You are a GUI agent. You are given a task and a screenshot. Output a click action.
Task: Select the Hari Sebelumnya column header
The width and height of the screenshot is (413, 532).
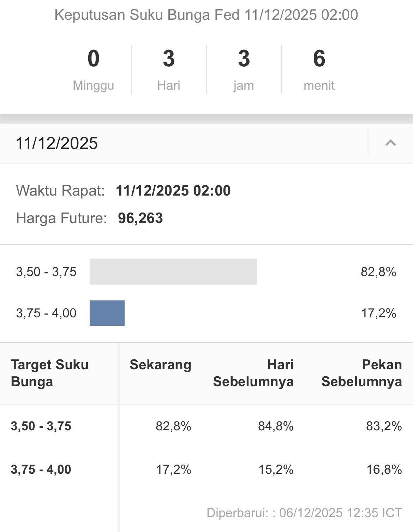(x=253, y=373)
